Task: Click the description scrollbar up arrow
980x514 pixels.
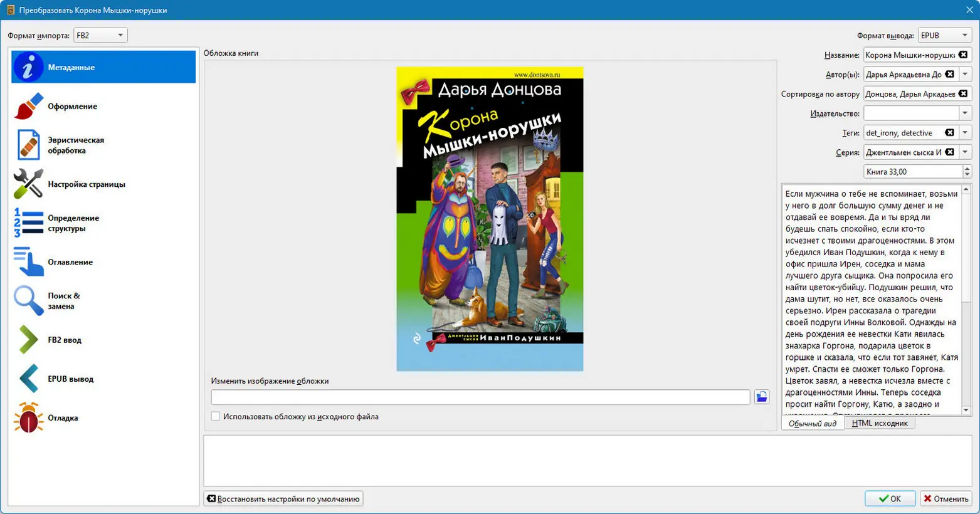Action: pos(966,189)
